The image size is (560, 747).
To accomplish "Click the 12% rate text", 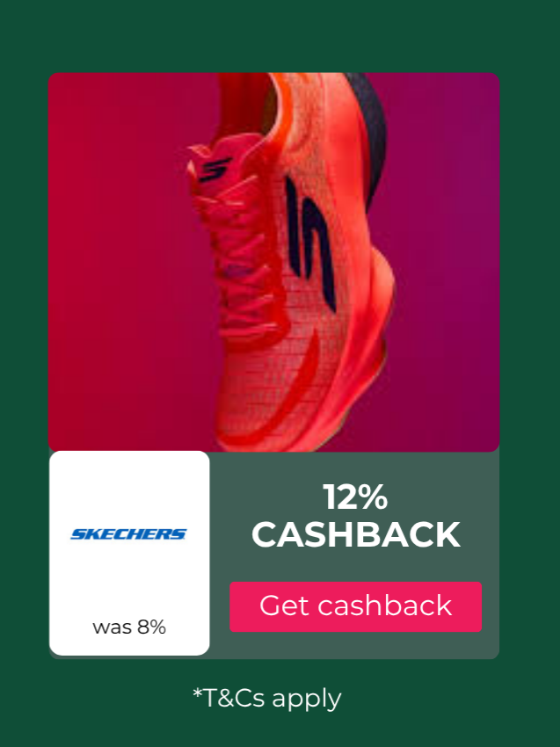I will pos(355,497).
